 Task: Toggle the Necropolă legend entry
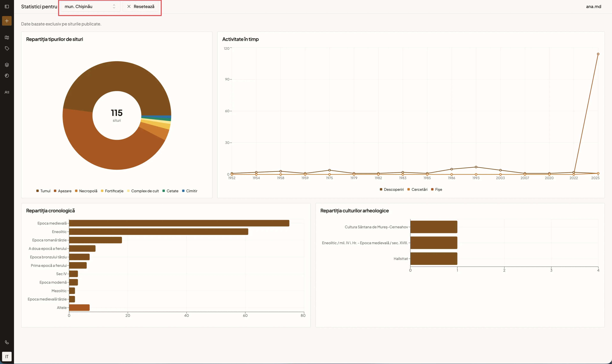[x=86, y=191]
